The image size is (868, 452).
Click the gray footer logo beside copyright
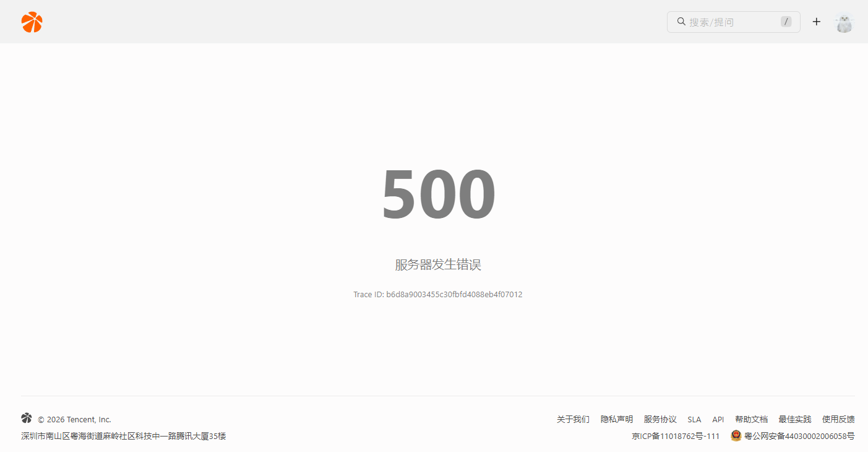[x=27, y=419]
